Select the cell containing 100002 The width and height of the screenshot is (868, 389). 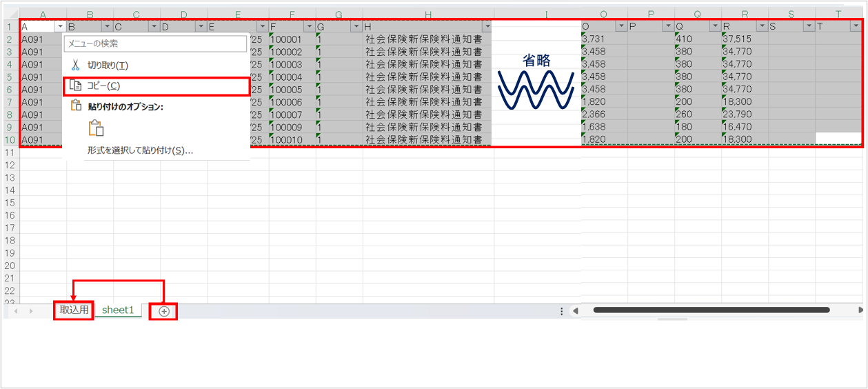point(292,52)
